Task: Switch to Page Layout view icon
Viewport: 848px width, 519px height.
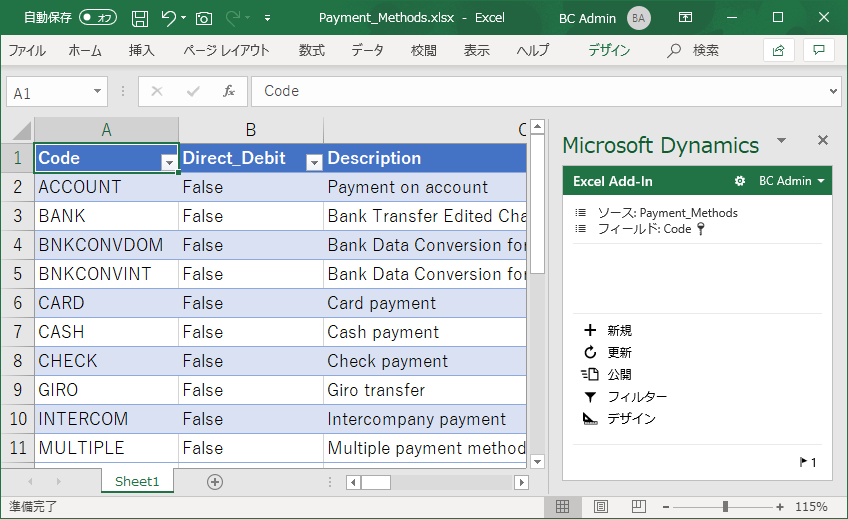Action: tap(601, 507)
